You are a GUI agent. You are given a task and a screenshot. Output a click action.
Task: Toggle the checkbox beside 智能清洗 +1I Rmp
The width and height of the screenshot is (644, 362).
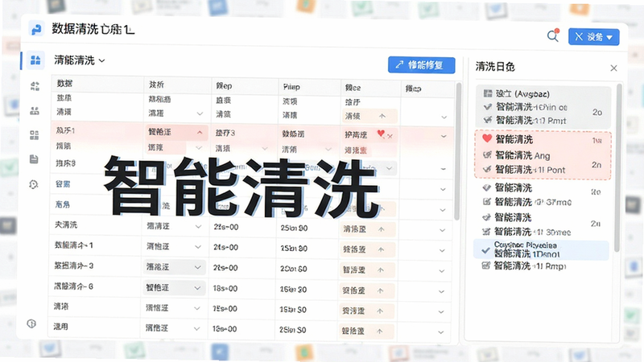coord(486,265)
